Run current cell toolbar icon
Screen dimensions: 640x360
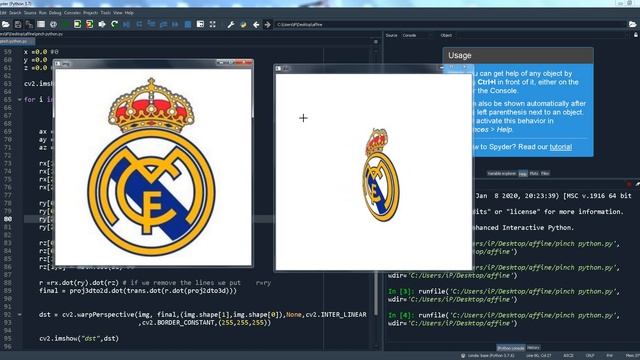pos(78,24)
